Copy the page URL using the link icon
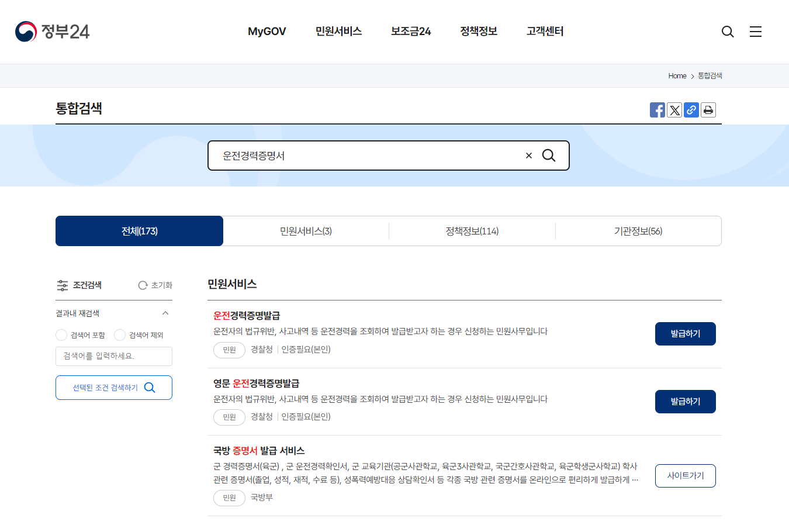 coord(691,110)
